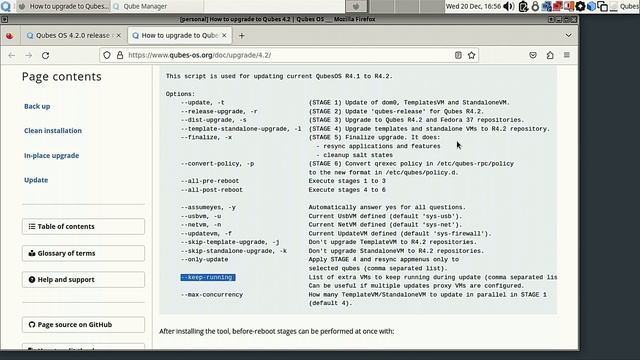Screen dimensions: 640x360
Task: Click the '--only-update' option text
Action: pos(204,260)
